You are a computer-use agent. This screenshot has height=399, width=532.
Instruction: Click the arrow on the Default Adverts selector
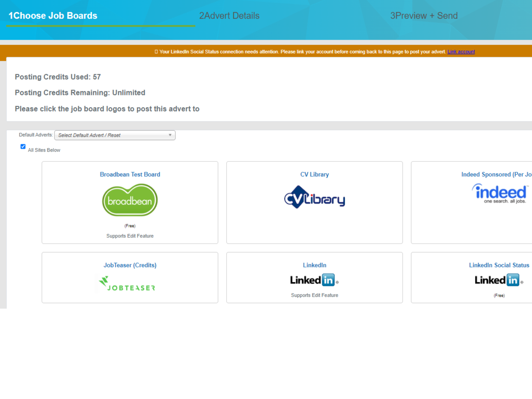pos(171,135)
